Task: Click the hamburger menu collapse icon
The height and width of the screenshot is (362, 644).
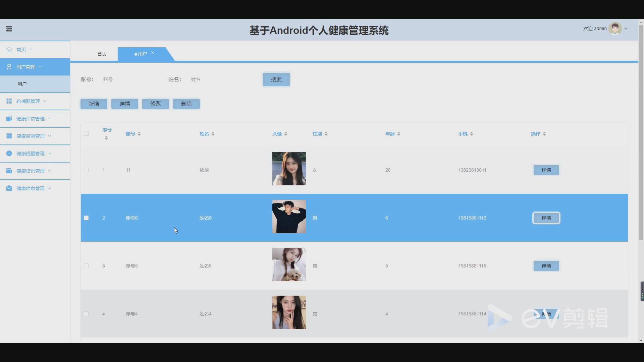Action: (x=9, y=29)
